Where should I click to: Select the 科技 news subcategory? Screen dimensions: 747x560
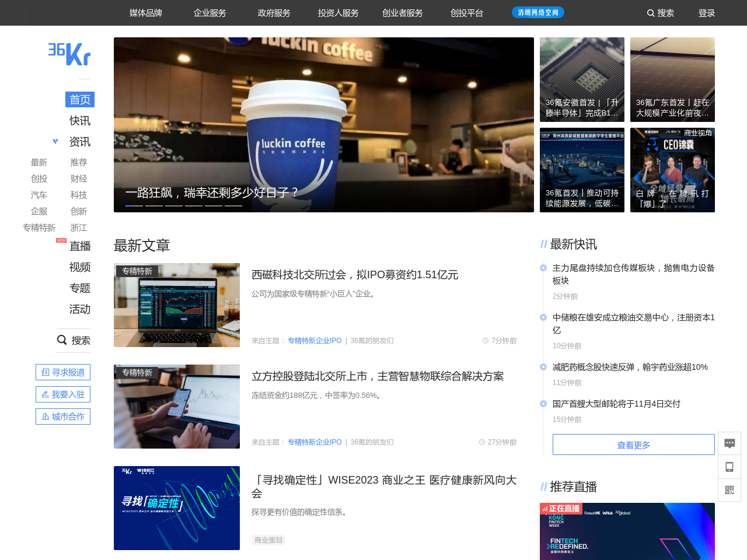(79, 195)
